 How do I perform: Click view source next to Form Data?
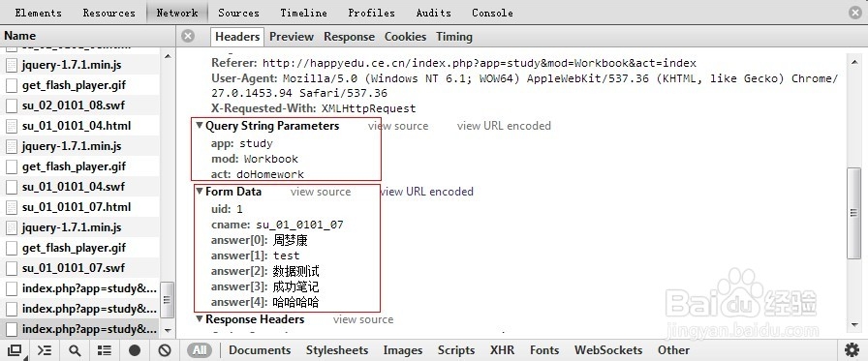[x=321, y=192]
